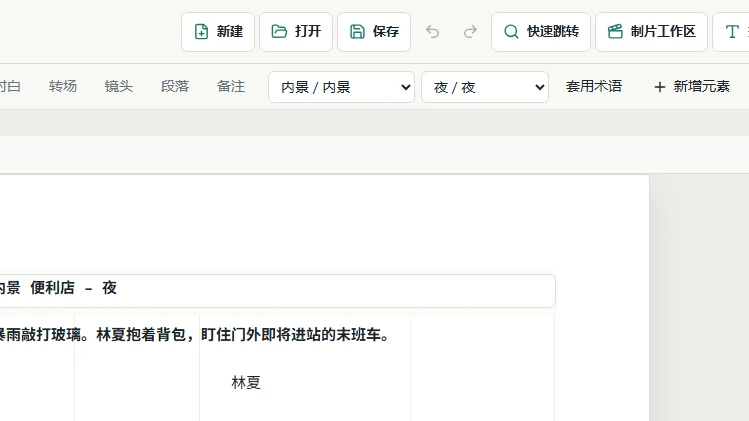Select the 对白 dialogue tab
This screenshot has width=749, height=421.
(10, 86)
